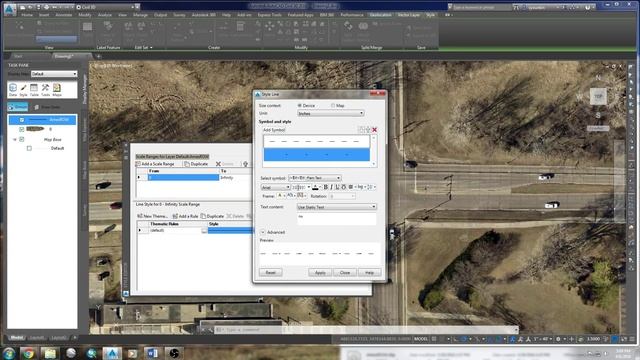Open Chrome from the taskbar
The height and width of the screenshot is (360, 640).
(x=28, y=353)
